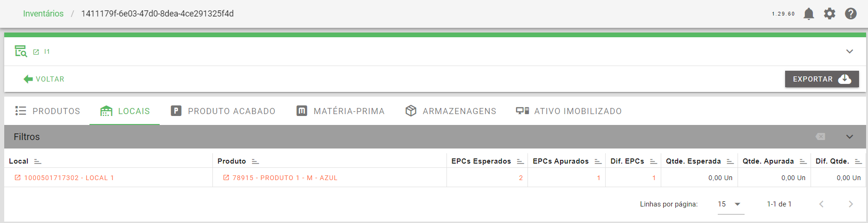Sort by EPCs Esperados column
The width and height of the screenshot is (868, 223).
(x=520, y=161)
